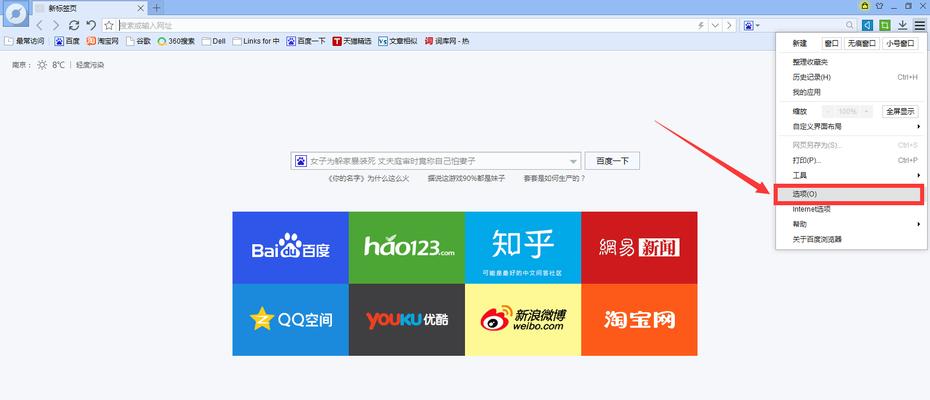Expand the search box suggestion dropdown arrow
Screen dimensions: 930x400
point(574,161)
